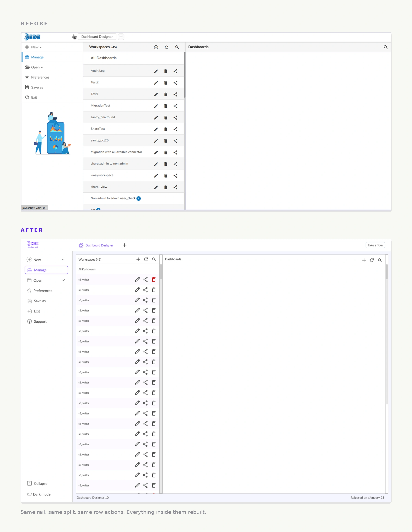Search Workspaces in After screen
The width and height of the screenshot is (412, 532).
[154, 259]
